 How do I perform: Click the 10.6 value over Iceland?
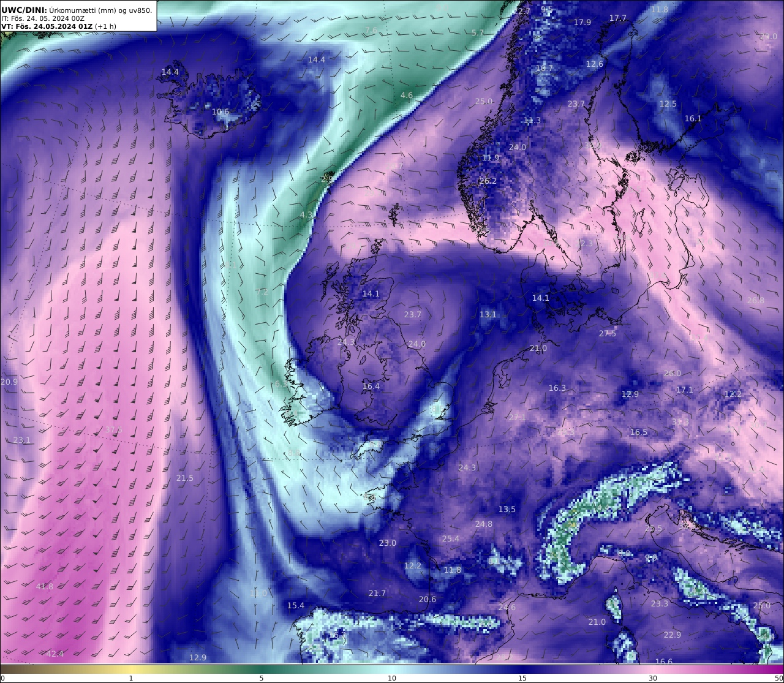(x=221, y=112)
